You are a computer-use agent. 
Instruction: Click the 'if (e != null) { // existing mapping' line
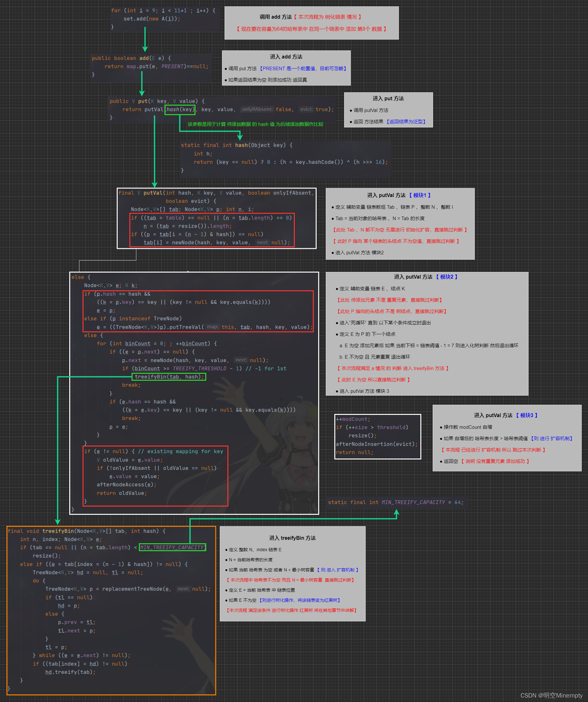tap(153, 452)
